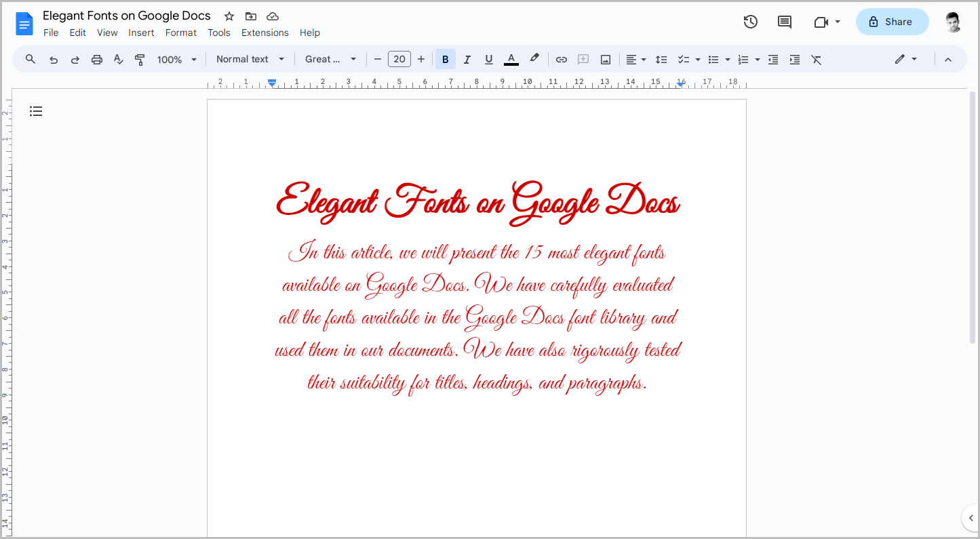Insert an image

604,59
